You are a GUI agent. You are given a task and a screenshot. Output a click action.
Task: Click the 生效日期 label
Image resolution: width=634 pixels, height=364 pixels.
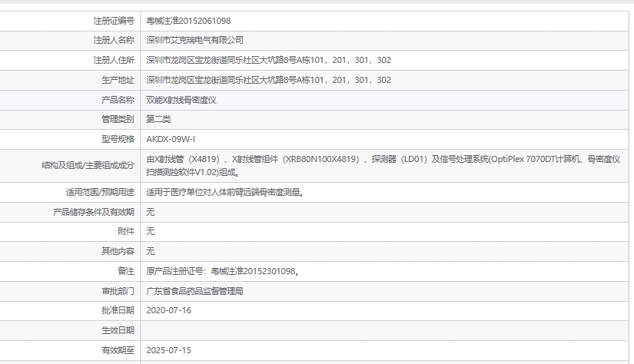[x=118, y=330]
